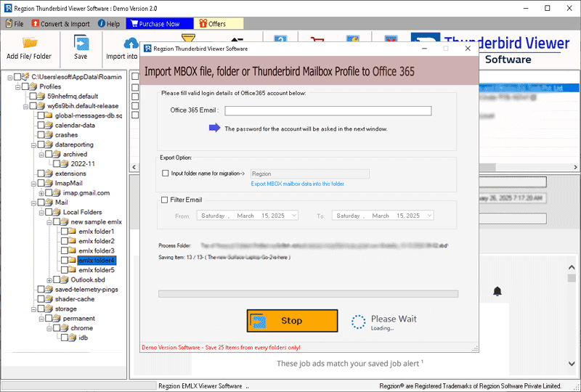Open the Offers menu item
Screen dimensions: 581x392
[x=219, y=24]
